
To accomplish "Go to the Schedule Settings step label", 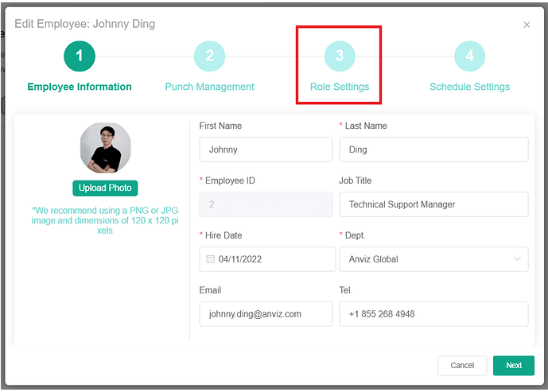I will (x=469, y=87).
